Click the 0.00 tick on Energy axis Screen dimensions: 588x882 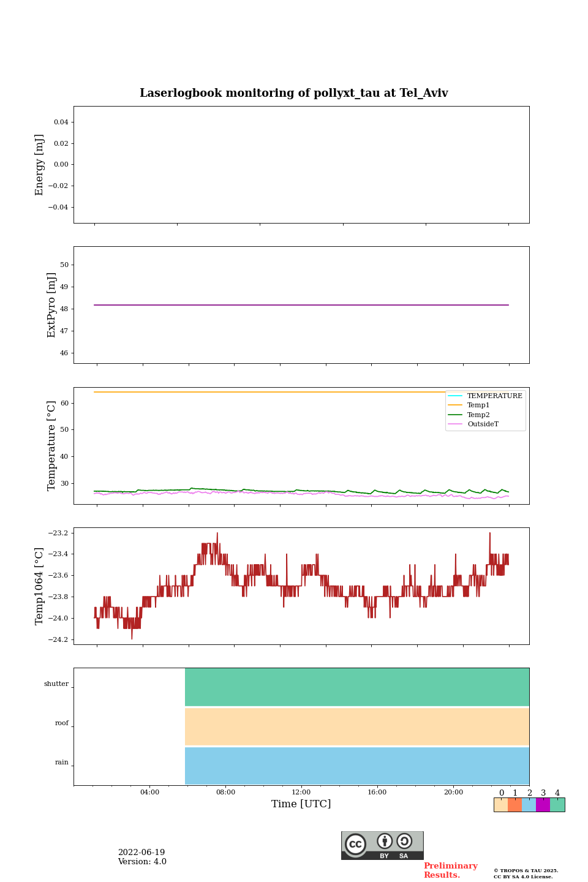click(x=61, y=165)
